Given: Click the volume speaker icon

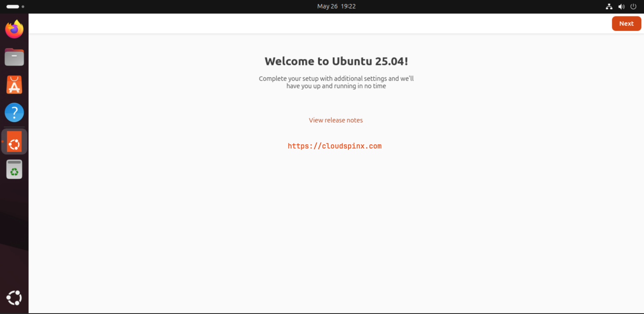Looking at the screenshot, I should [x=621, y=7].
